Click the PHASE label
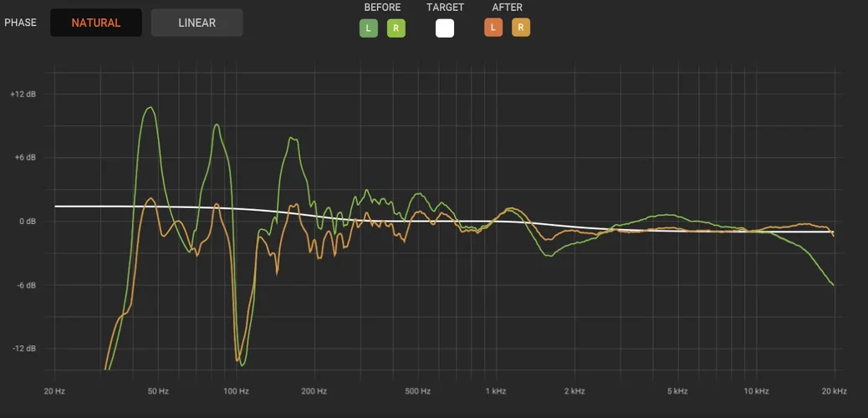Image resolution: width=868 pixels, height=418 pixels. tap(20, 23)
